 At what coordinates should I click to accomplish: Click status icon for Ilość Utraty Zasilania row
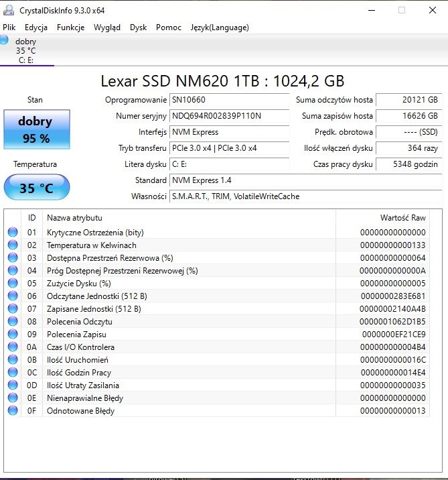click(13, 385)
